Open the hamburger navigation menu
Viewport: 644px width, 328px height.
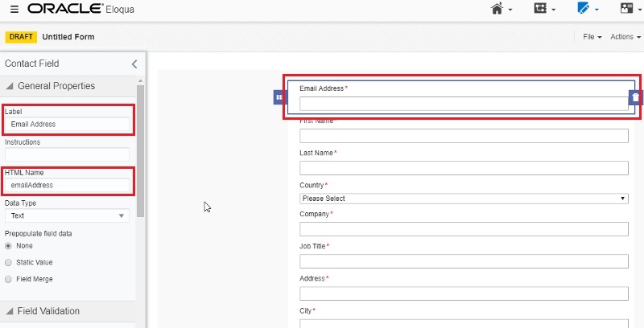point(14,9)
